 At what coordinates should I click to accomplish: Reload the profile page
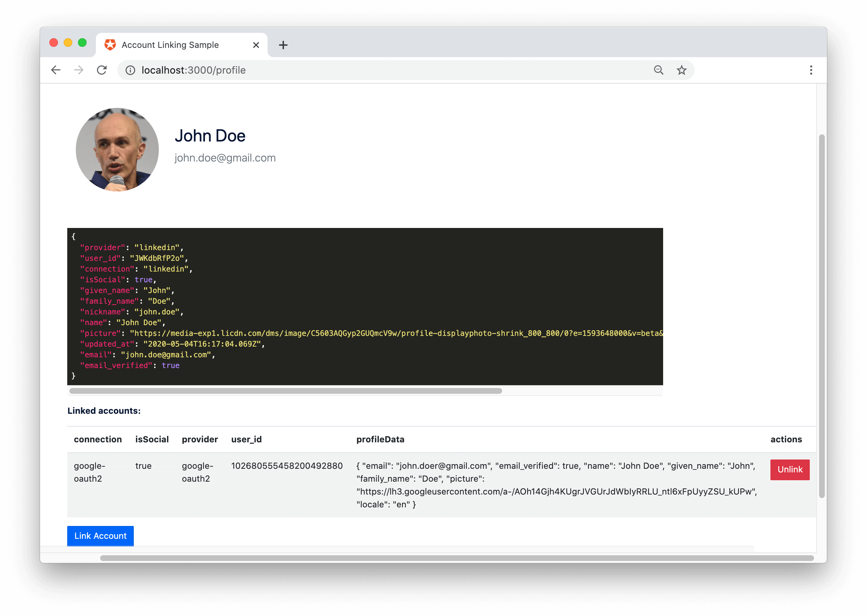coord(102,70)
